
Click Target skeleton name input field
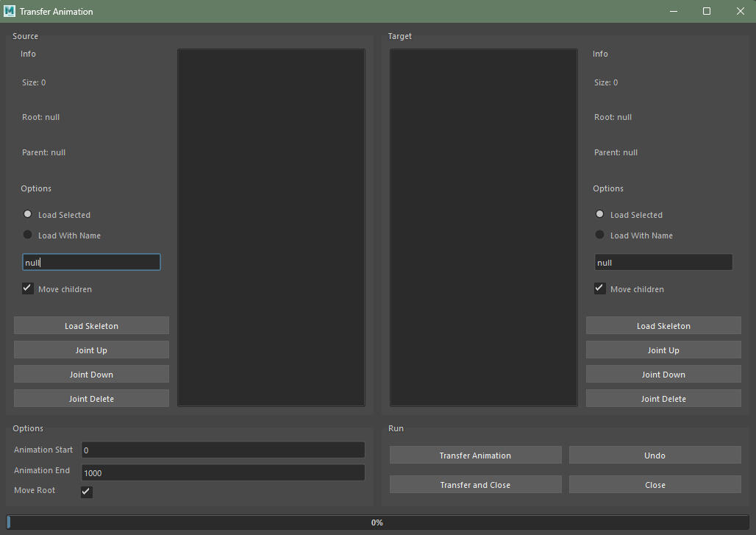[x=663, y=263]
